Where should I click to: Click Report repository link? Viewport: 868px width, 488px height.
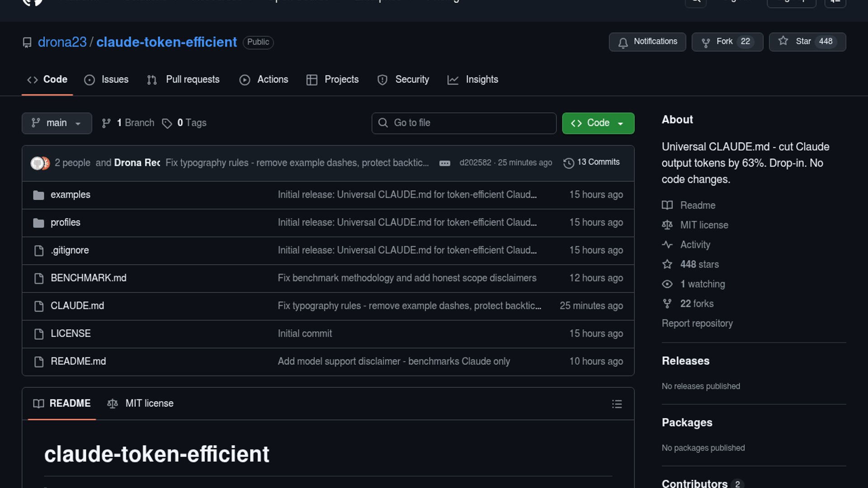click(697, 324)
